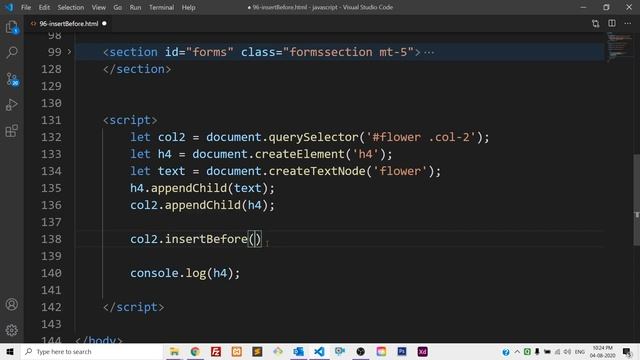Switch to Visual Studio Code taskbar icon
The width and height of the screenshot is (640, 360).
[319, 351]
